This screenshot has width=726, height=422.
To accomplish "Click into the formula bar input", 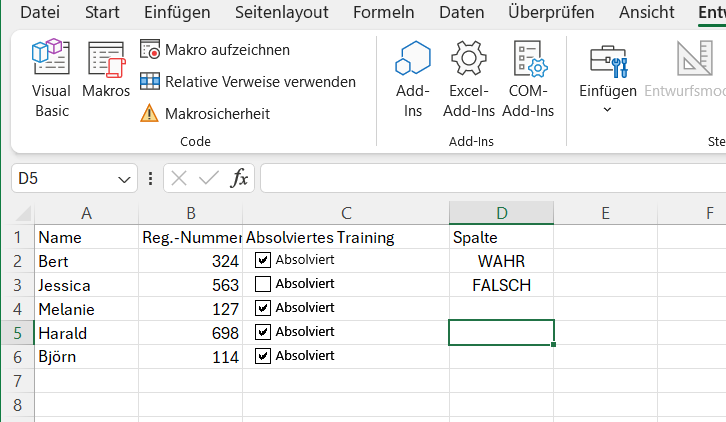I will point(490,179).
